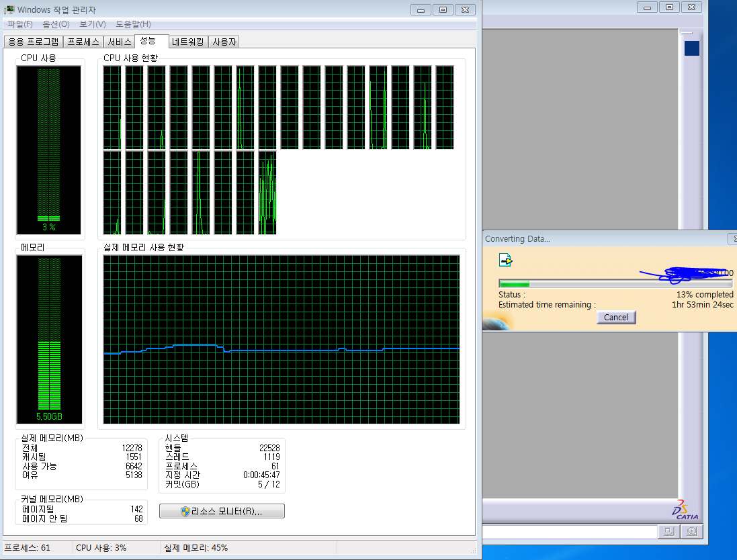The image size is (737, 560).
Task: Switch to the 사용자 tab
Action: click(x=224, y=42)
